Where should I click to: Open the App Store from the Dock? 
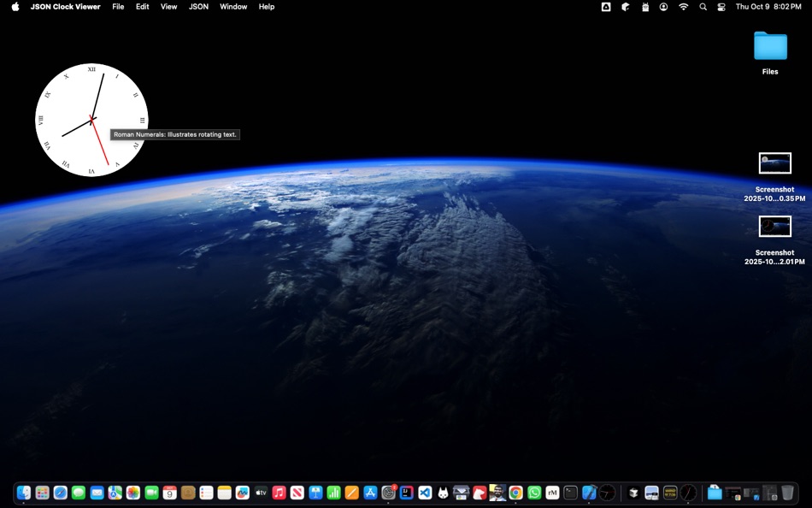[372, 493]
